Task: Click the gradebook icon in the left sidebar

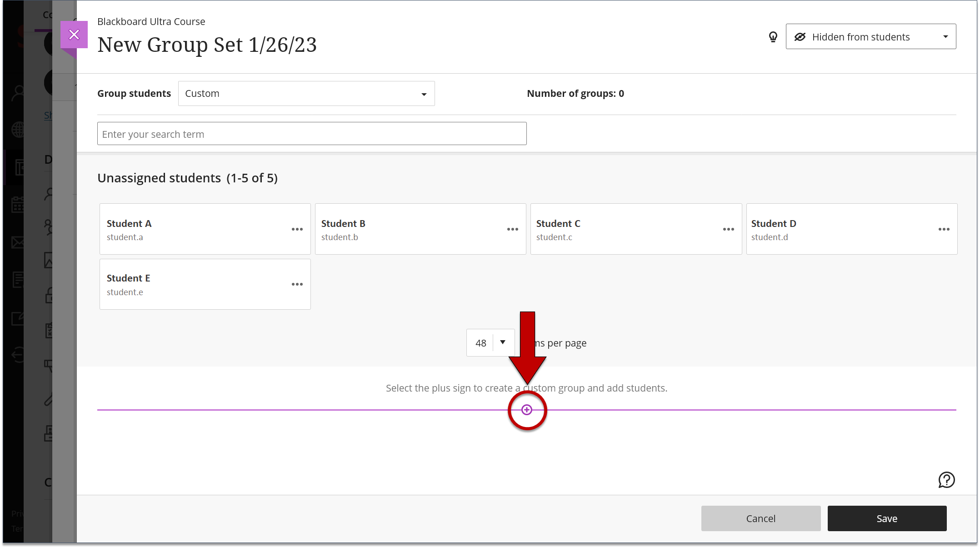Action: point(18,279)
